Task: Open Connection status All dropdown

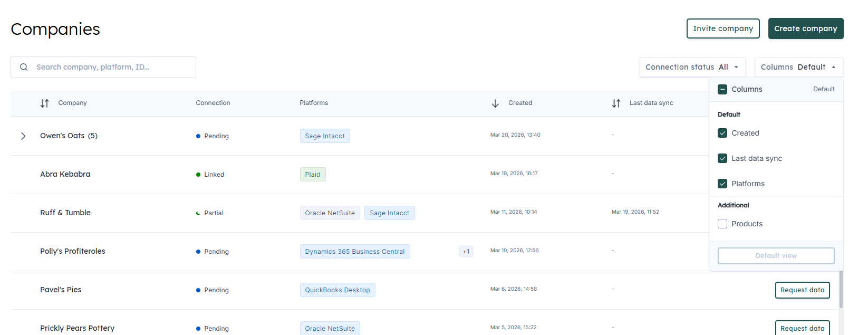Action: [x=692, y=67]
